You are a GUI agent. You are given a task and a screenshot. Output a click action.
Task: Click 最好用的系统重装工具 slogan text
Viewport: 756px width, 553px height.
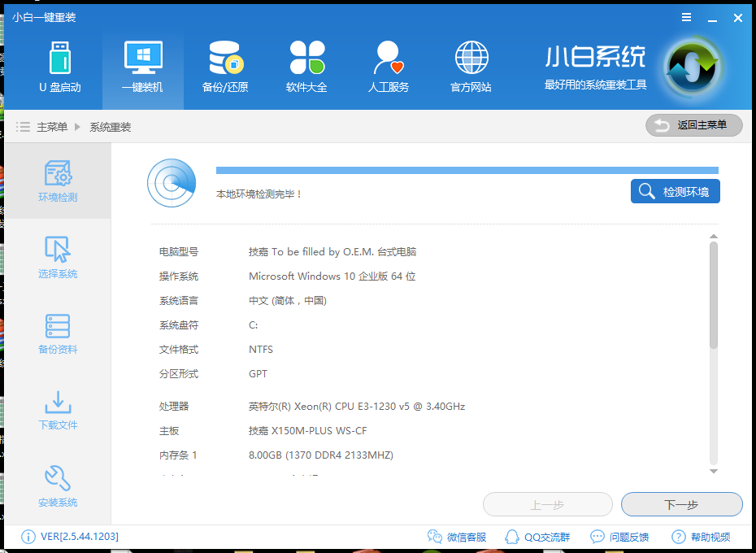pos(596,85)
